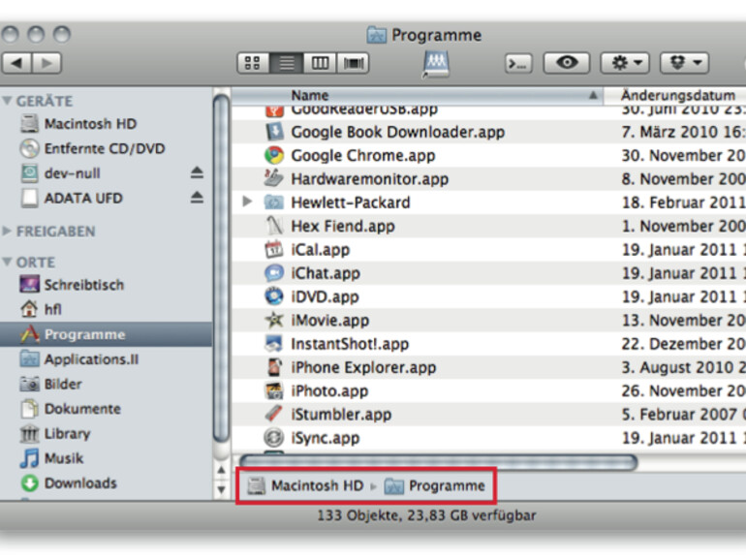Click the iPhoto app icon
746x560 pixels.
point(274,390)
